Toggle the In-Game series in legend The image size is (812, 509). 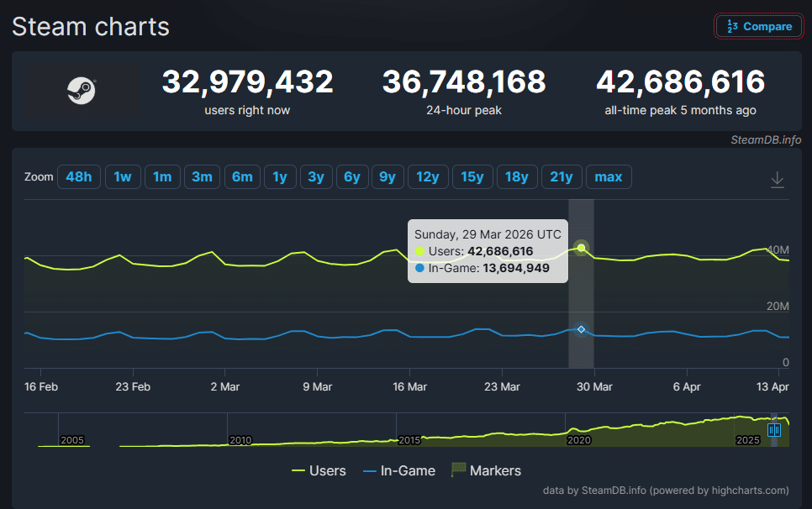pyautogui.click(x=398, y=470)
